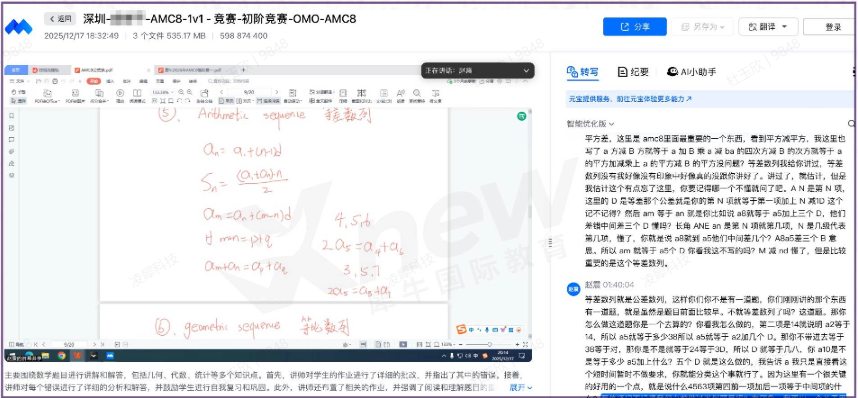Click the status bar page field 9/20
The width and height of the screenshot is (858, 398).
pos(69,344)
